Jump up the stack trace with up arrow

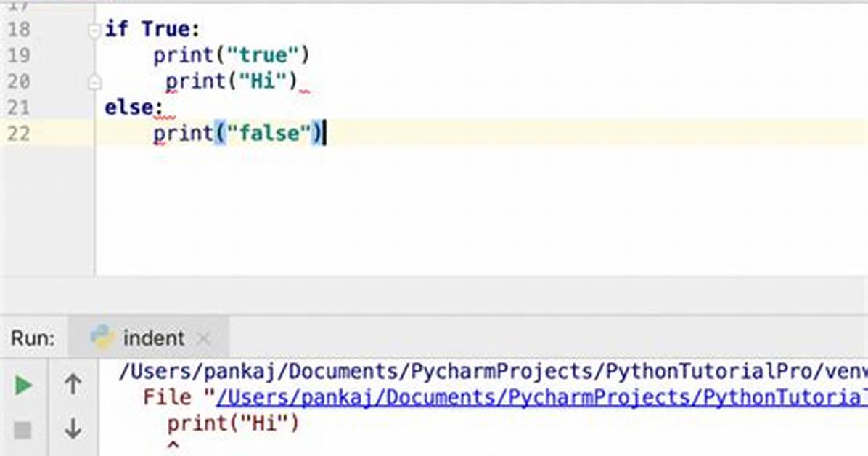click(x=73, y=384)
